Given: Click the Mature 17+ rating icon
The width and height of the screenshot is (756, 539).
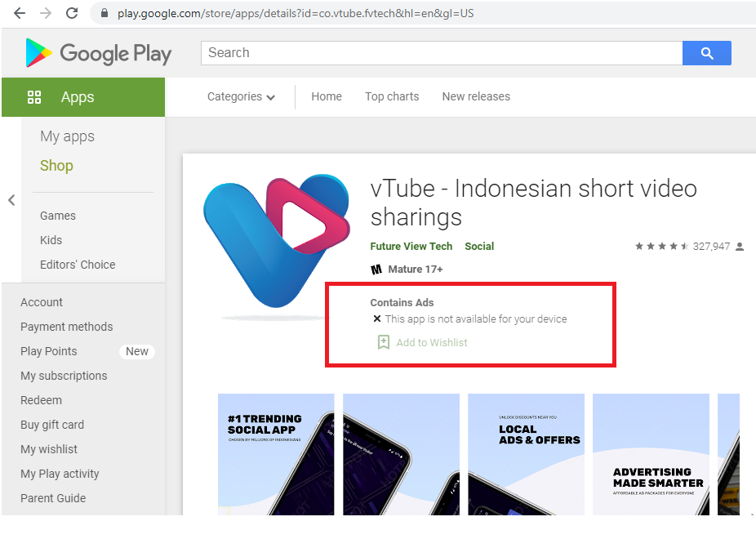Looking at the screenshot, I should tap(376, 269).
